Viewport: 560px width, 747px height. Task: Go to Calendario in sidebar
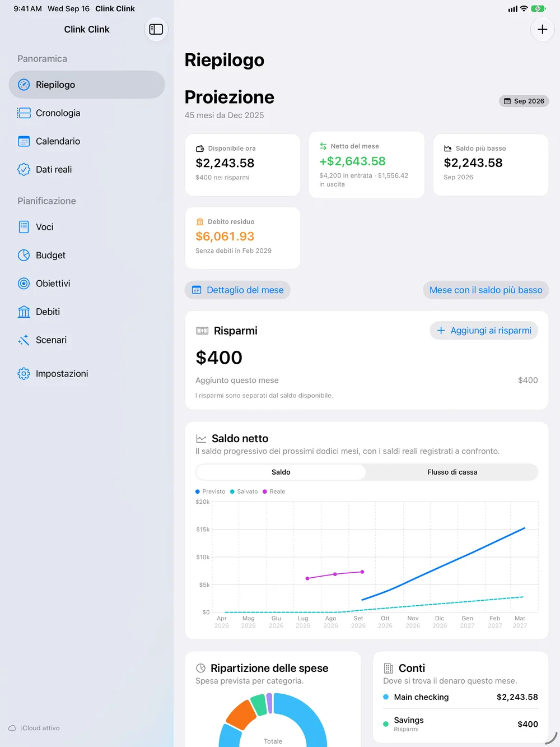tap(87, 141)
